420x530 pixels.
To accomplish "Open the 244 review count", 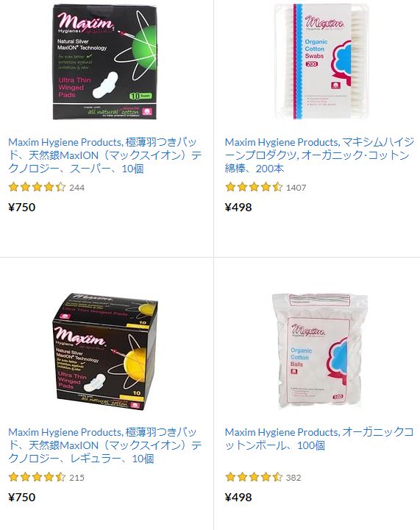I will [76, 188].
